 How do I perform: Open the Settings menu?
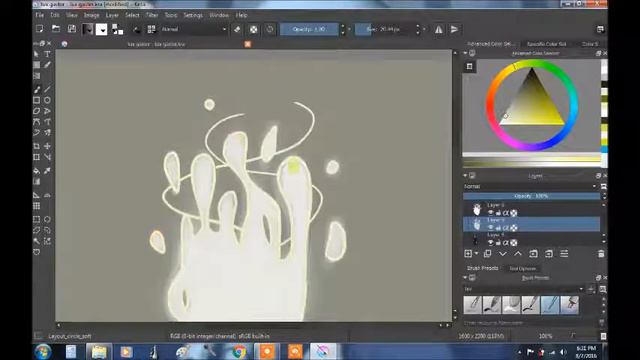click(x=193, y=15)
